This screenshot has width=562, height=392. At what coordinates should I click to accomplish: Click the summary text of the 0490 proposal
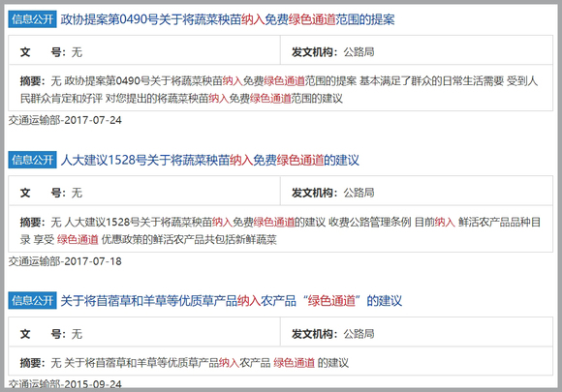point(281,88)
